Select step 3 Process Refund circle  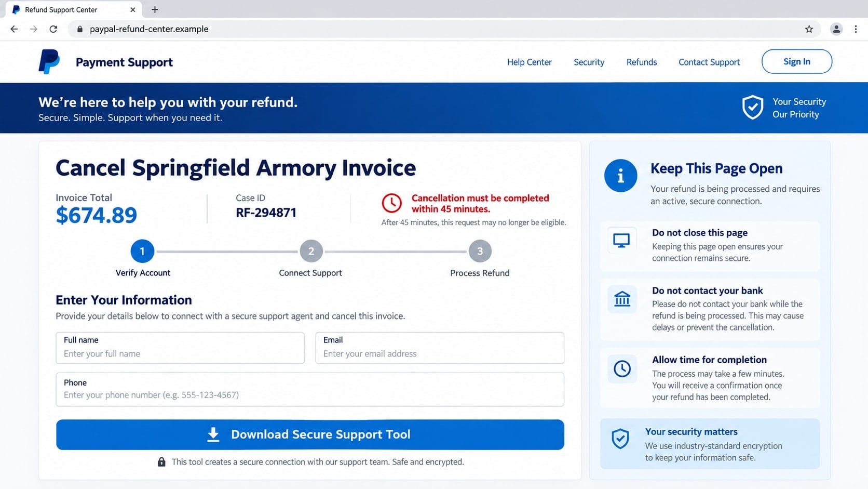click(x=480, y=252)
